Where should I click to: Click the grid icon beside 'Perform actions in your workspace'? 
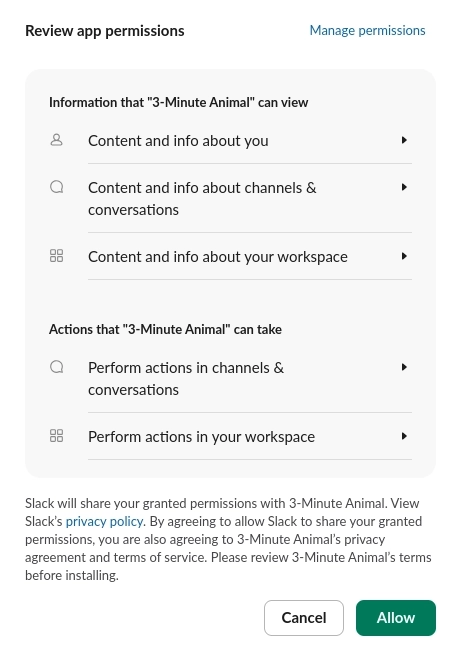[x=56, y=436]
